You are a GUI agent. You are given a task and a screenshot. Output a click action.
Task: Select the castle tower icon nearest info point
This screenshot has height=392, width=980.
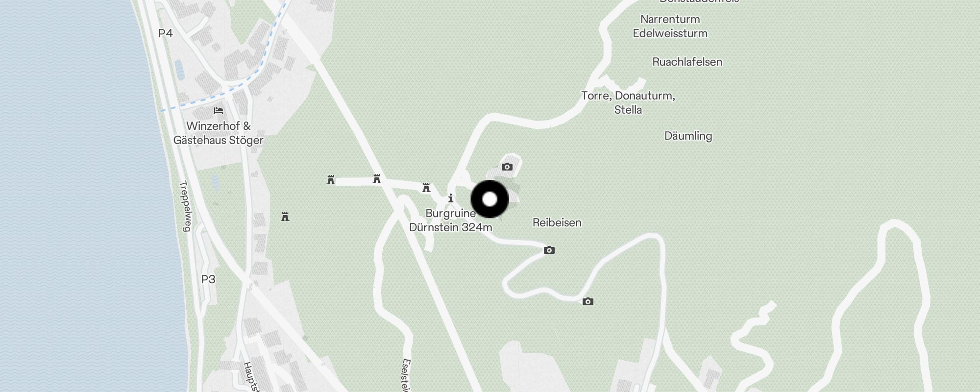(x=426, y=188)
